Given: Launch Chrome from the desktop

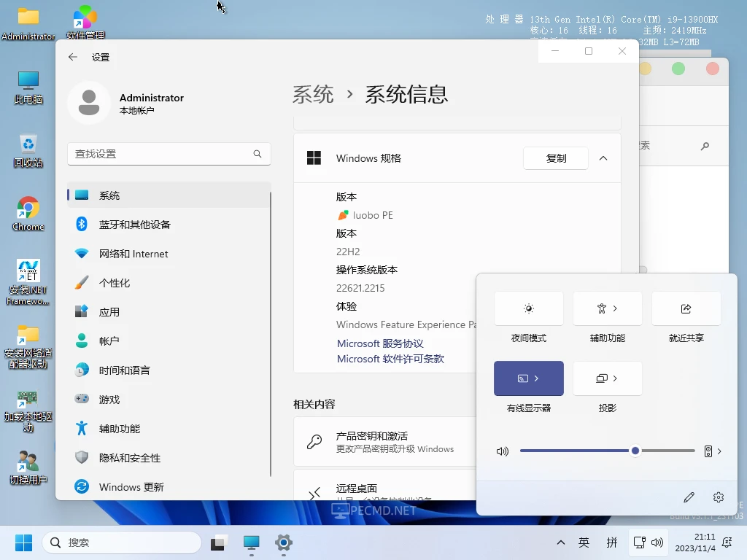Looking at the screenshot, I should pos(28,214).
